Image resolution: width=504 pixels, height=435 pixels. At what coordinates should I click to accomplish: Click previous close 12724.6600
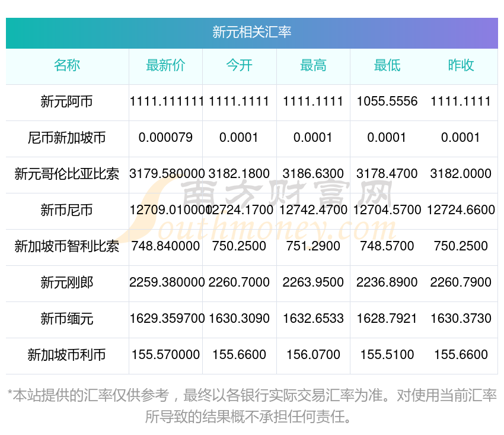(461, 210)
